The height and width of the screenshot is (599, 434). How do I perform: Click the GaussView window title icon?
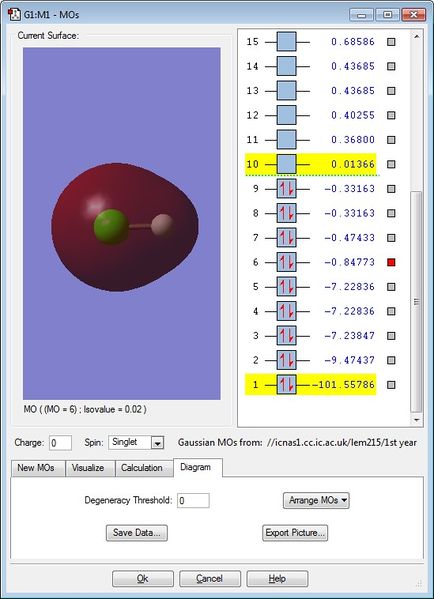coord(14,15)
